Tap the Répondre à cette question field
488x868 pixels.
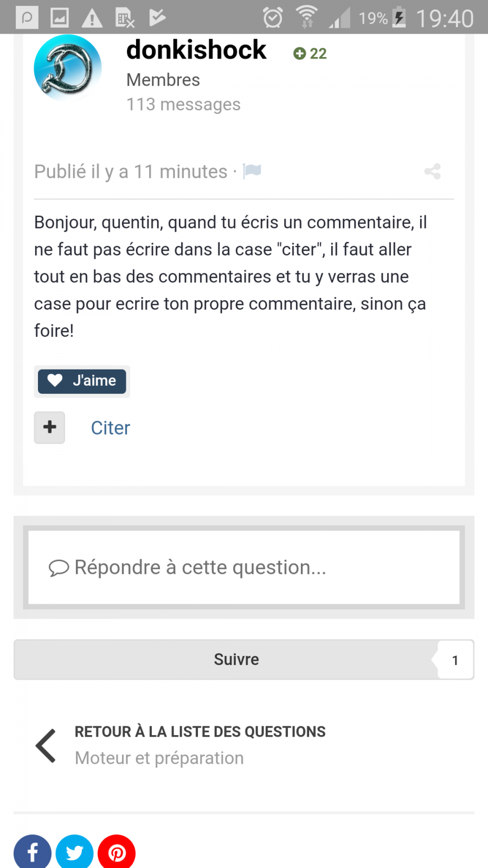tap(244, 567)
